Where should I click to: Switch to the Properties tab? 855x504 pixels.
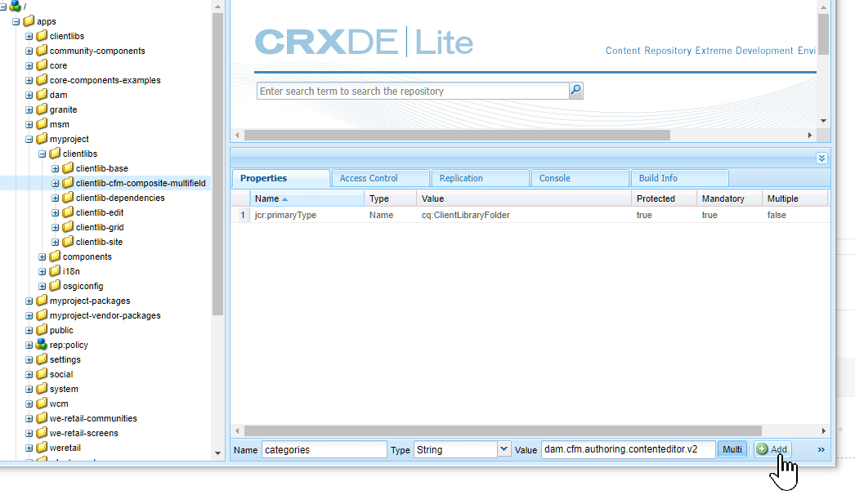pos(281,178)
